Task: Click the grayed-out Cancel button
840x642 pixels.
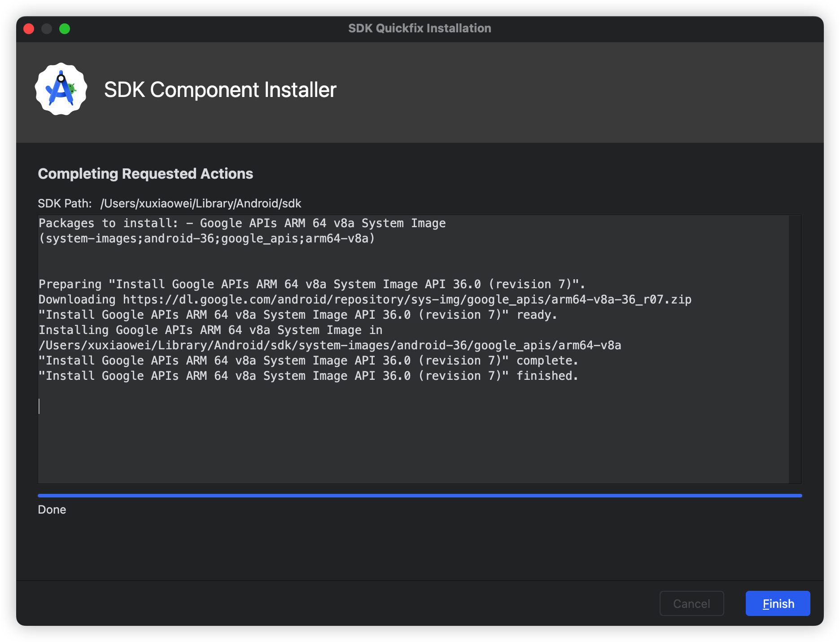Action: pos(691,603)
